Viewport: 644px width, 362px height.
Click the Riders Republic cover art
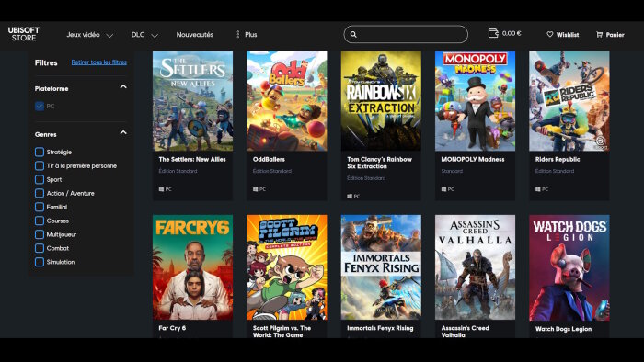click(x=569, y=101)
